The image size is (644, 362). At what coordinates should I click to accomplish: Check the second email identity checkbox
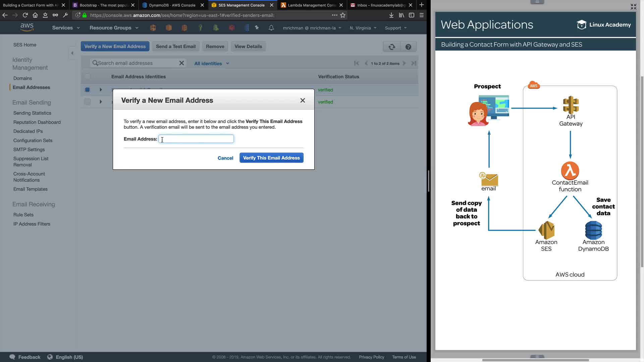(87, 102)
